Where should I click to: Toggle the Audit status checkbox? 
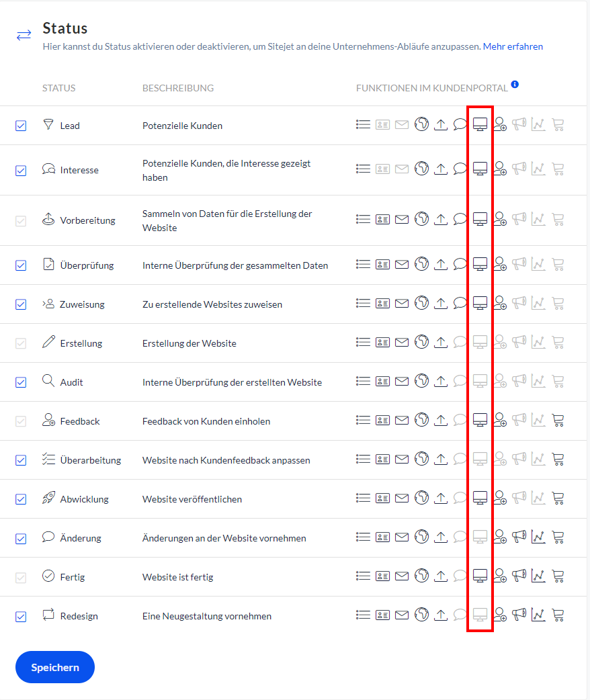(21, 383)
